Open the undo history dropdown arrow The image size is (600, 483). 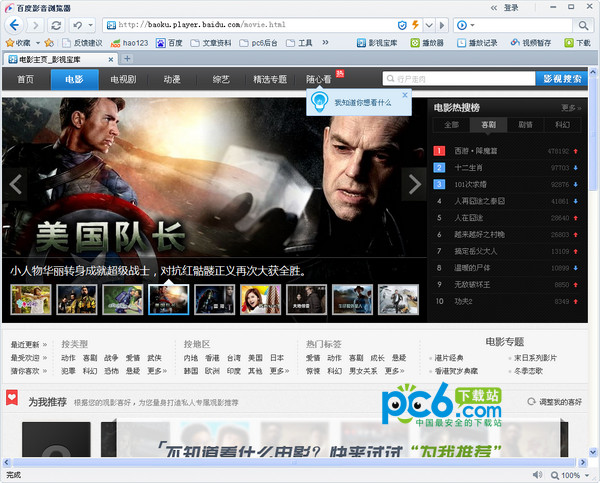click(x=91, y=25)
